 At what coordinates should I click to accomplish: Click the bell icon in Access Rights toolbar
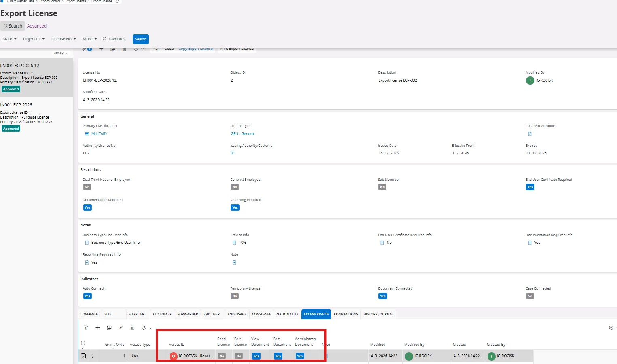coord(144,328)
